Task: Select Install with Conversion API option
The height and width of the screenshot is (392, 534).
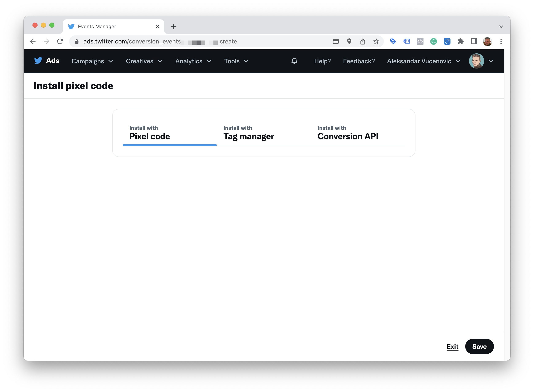Action: tap(347, 133)
